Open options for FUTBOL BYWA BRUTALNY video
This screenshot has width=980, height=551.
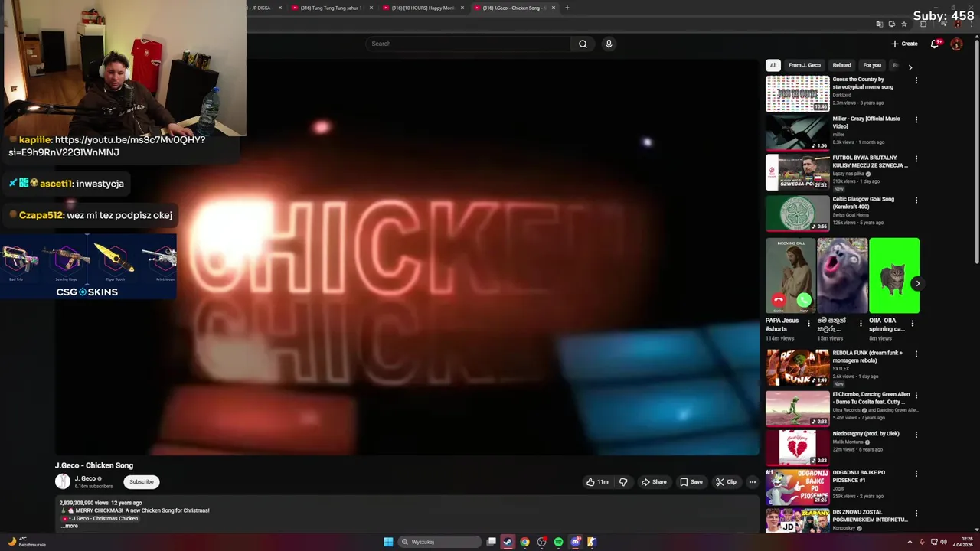coord(916,159)
